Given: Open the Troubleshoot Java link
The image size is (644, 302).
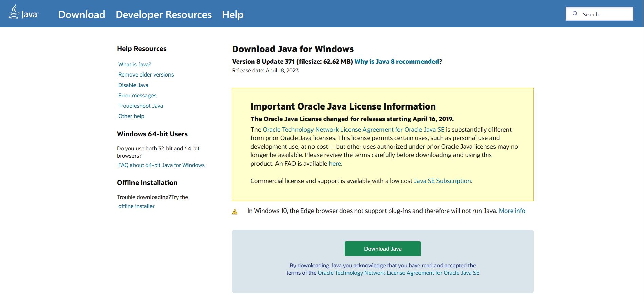Looking at the screenshot, I should pyautogui.click(x=140, y=106).
